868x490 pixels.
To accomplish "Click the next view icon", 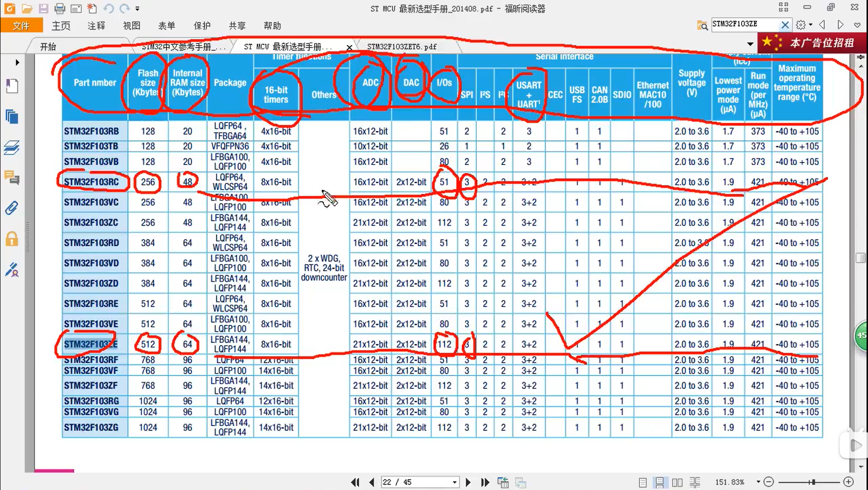I will [521, 482].
